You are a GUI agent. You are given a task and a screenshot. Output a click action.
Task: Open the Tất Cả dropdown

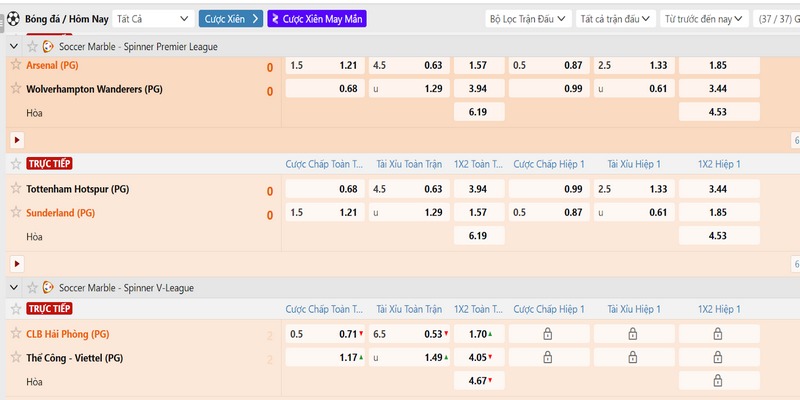[152, 18]
